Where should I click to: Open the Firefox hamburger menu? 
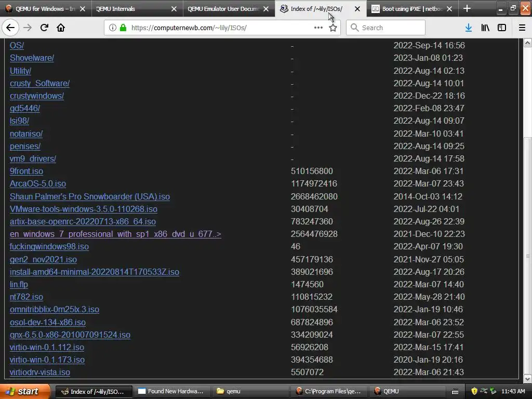[522, 28]
